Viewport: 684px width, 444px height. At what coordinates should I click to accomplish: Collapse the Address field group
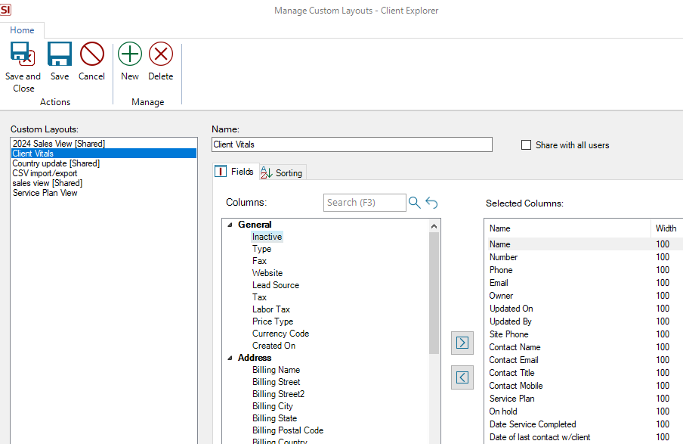tap(229, 358)
